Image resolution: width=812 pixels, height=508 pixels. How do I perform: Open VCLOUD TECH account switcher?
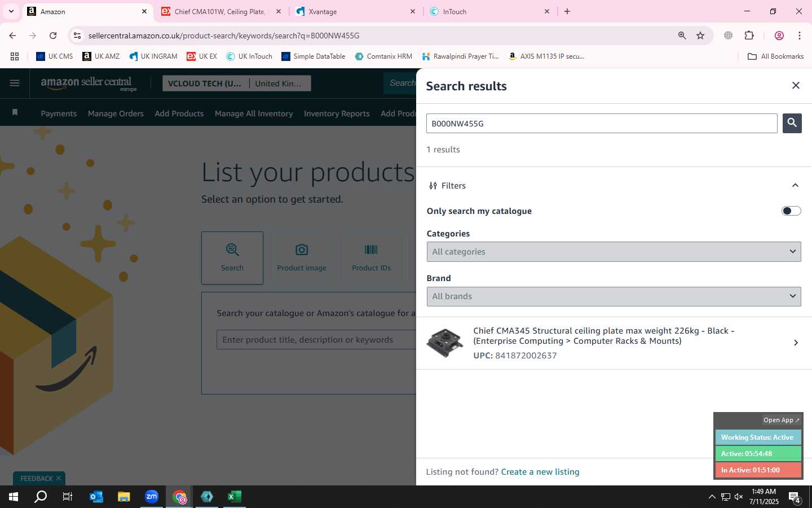click(205, 84)
